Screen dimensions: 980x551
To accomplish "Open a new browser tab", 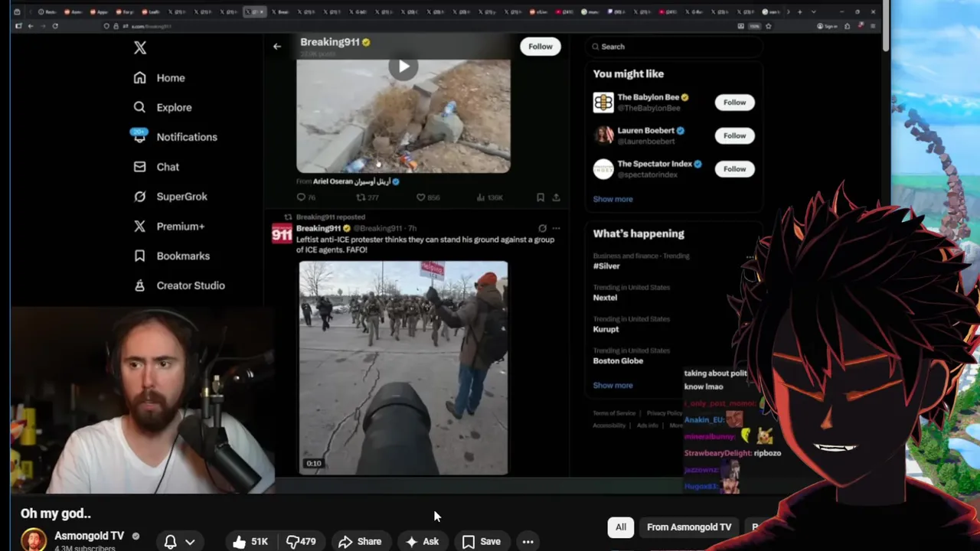I will (x=799, y=11).
